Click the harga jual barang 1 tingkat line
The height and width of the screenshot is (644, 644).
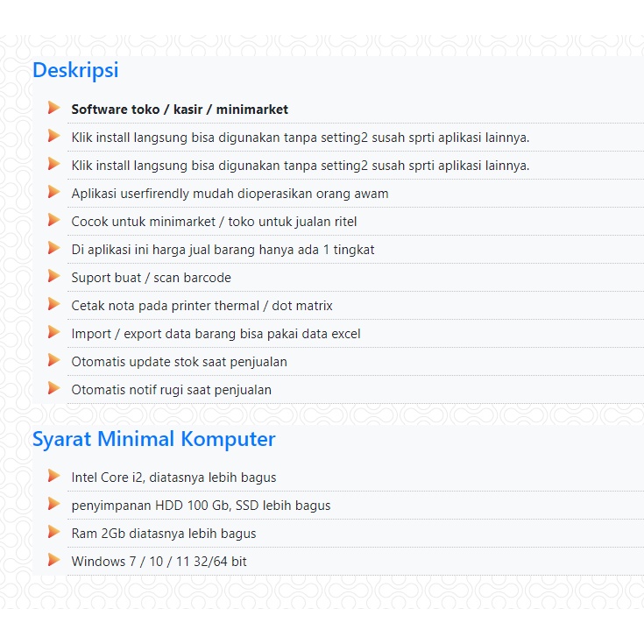[223, 250]
